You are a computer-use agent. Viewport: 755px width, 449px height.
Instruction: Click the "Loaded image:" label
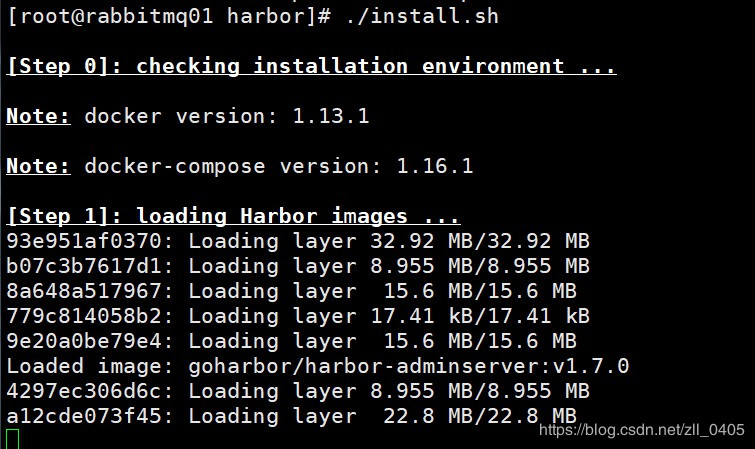click(x=87, y=366)
